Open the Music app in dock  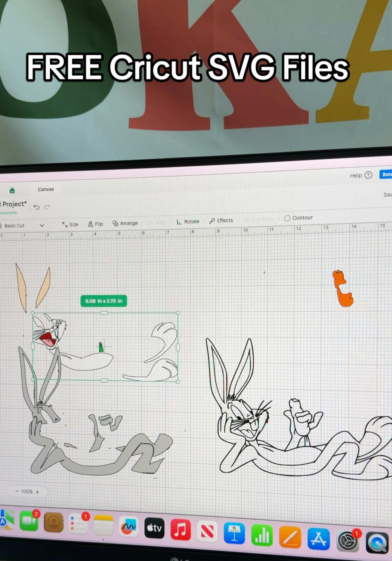[181, 530]
